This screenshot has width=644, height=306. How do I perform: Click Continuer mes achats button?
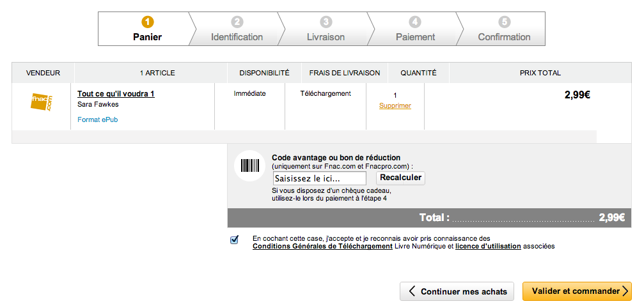[457, 291]
